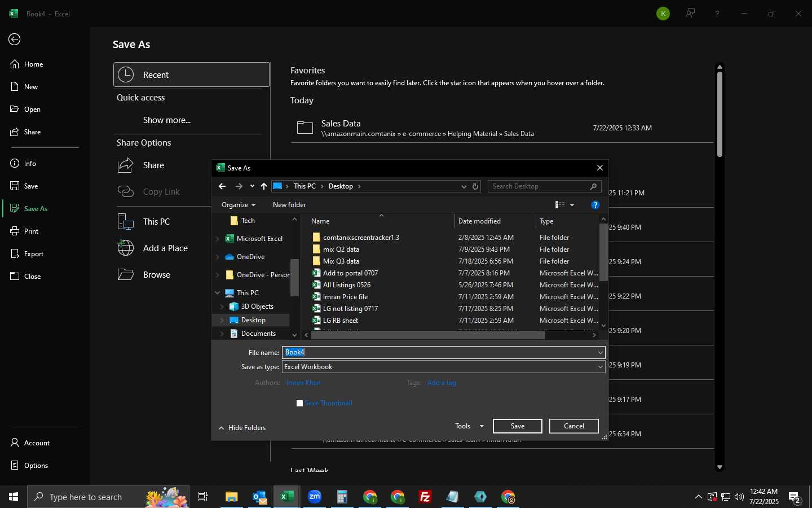
Task: Select New in the backstage menu
Action: 31,87
